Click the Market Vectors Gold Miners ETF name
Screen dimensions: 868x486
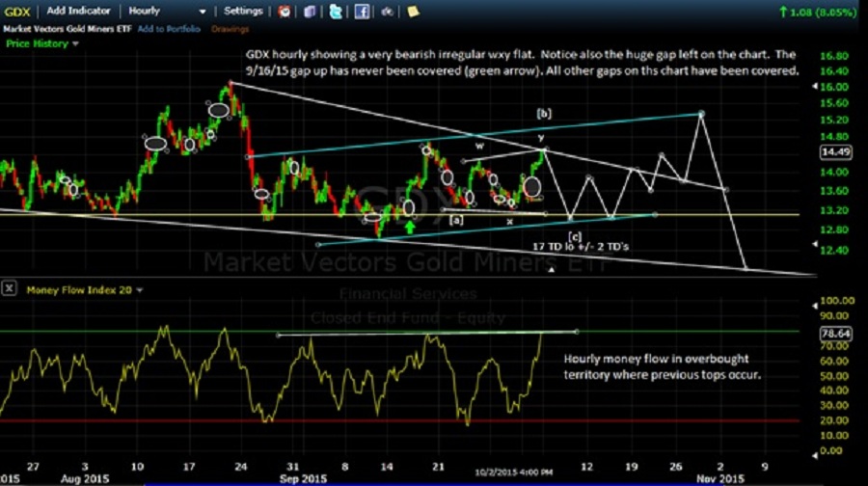[68, 29]
